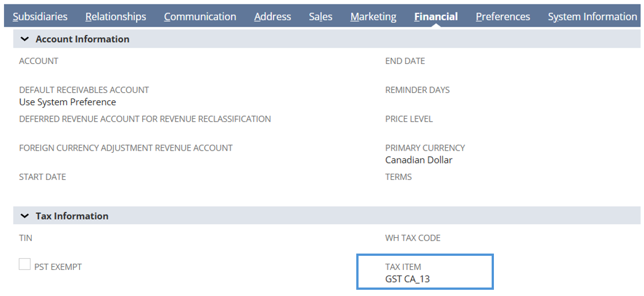This screenshot has width=644, height=296.
Task: Click the TAX ITEM field label
Action: (x=403, y=267)
